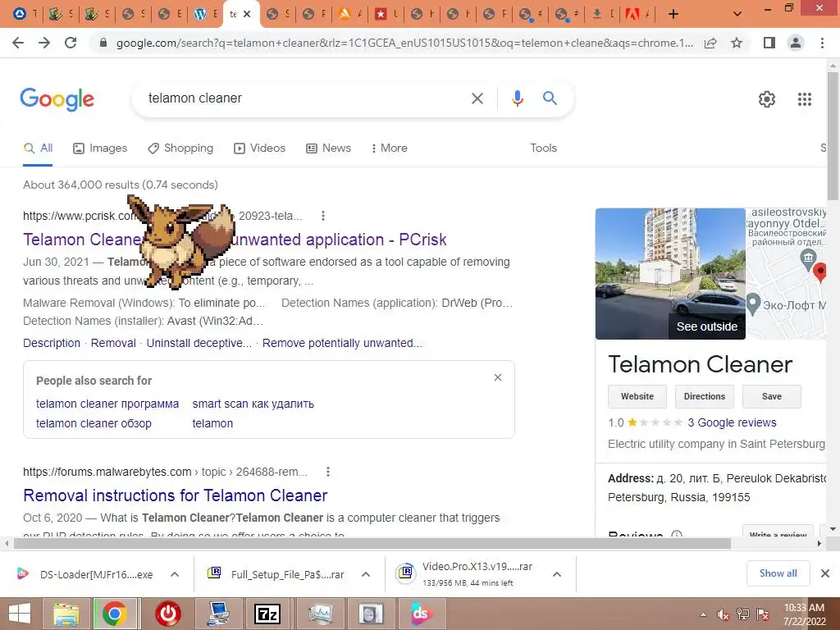Open the tab search dropdown

(x=737, y=15)
